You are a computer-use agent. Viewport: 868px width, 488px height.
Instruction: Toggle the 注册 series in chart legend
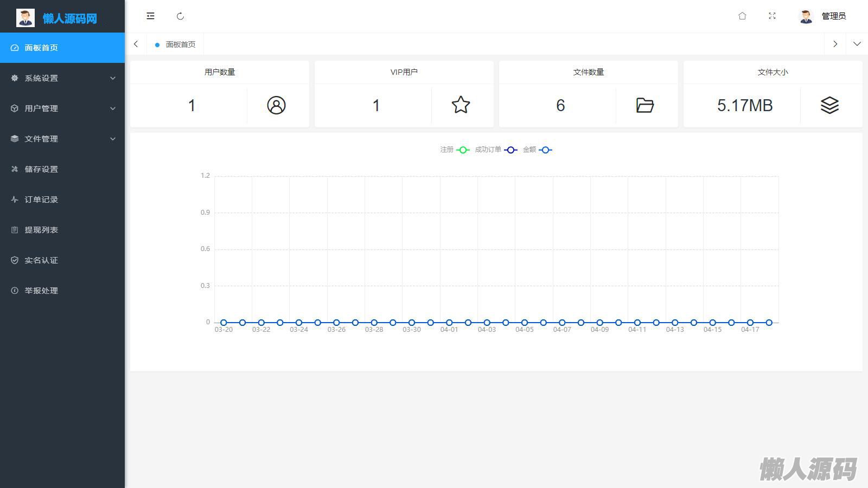[455, 150]
